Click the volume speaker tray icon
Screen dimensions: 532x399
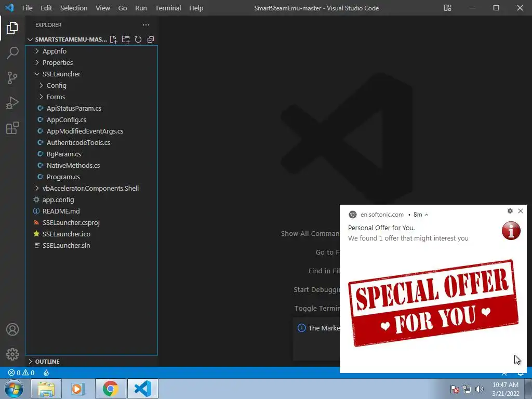click(480, 389)
